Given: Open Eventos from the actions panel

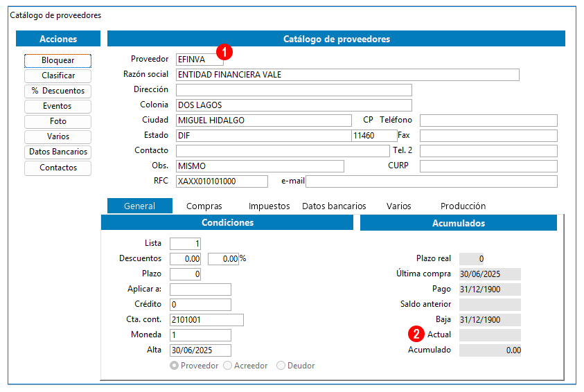Looking at the screenshot, I should tap(57, 106).
